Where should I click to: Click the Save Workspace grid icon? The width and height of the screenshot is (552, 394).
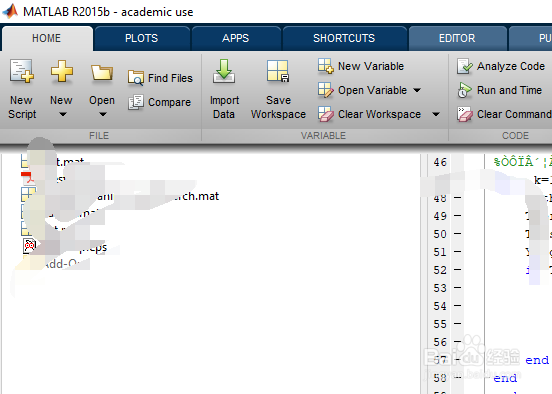coord(278,71)
